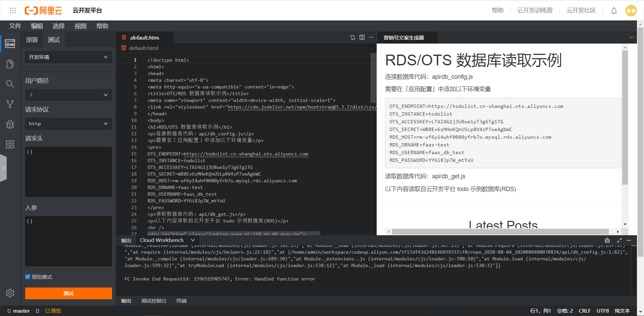This screenshot has width=644, height=316.
Task: Switch to the 调试控制台 tab
Action: (x=154, y=301)
